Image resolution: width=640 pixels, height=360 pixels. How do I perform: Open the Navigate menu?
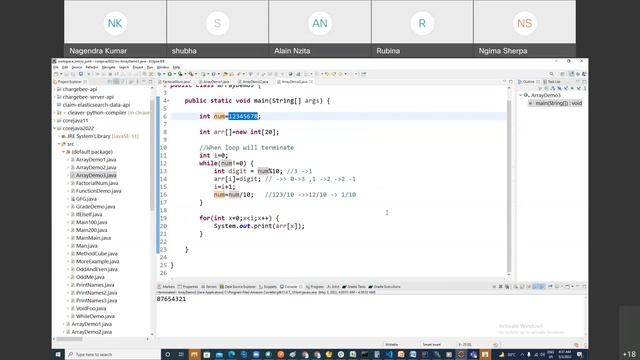108,67
